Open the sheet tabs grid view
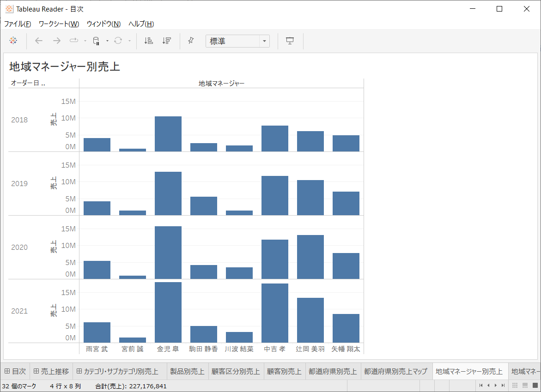541x392 pixels. 515,385
